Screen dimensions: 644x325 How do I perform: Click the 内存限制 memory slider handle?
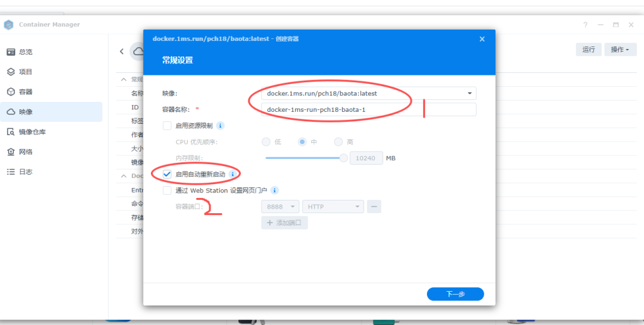click(x=344, y=158)
